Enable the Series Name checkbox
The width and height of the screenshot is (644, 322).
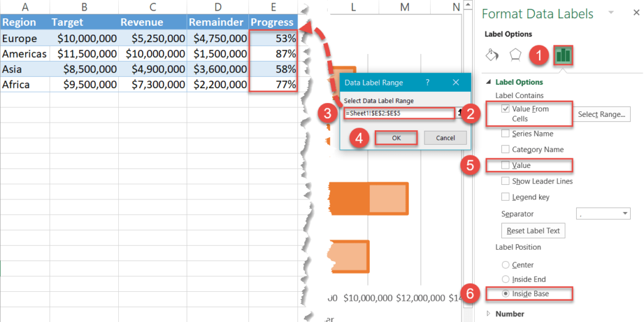(506, 133)
